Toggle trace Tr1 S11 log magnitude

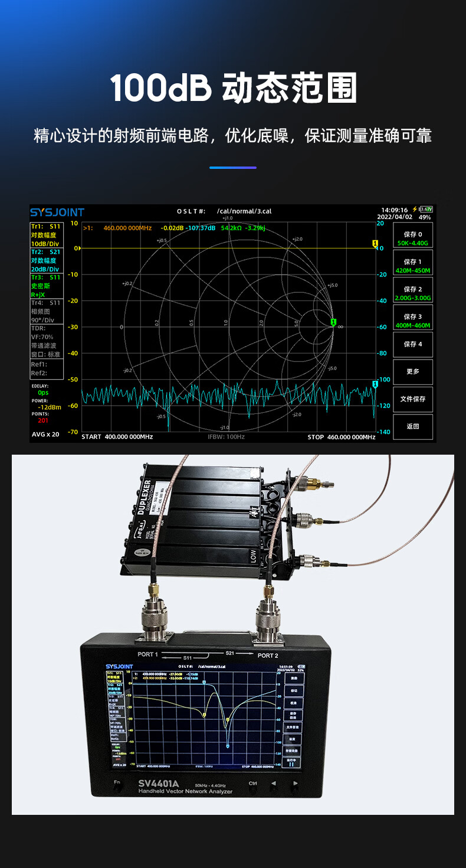point(45,234)
